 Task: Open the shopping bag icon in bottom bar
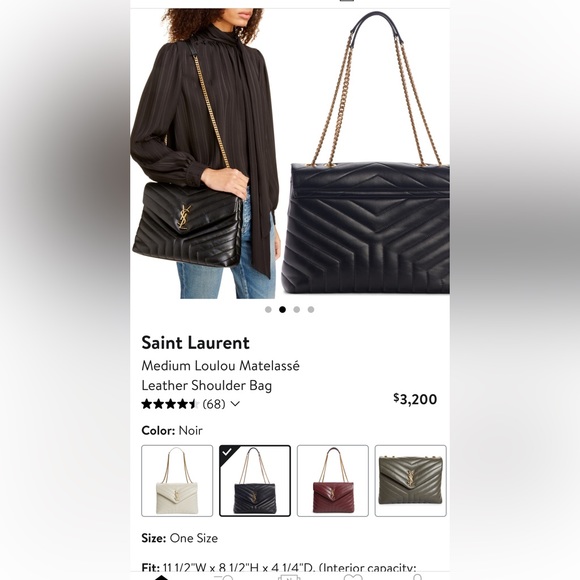(x=289, y=577)
